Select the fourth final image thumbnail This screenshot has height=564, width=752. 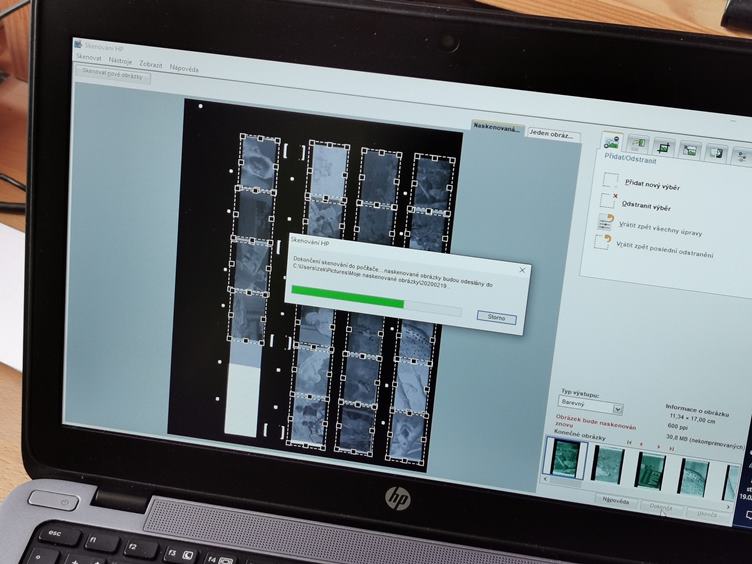(x=694, y=476)
